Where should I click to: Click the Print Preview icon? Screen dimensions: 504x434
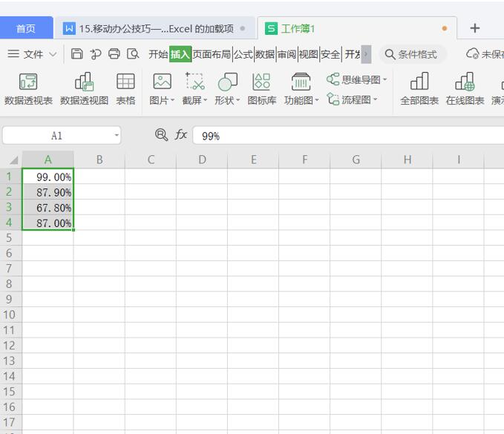pos(133,53)
